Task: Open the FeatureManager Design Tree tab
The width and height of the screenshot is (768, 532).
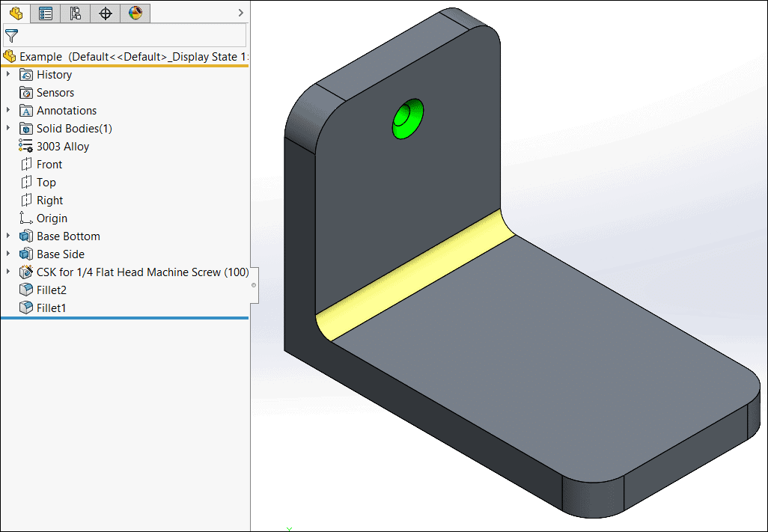Action: (16, 13)
